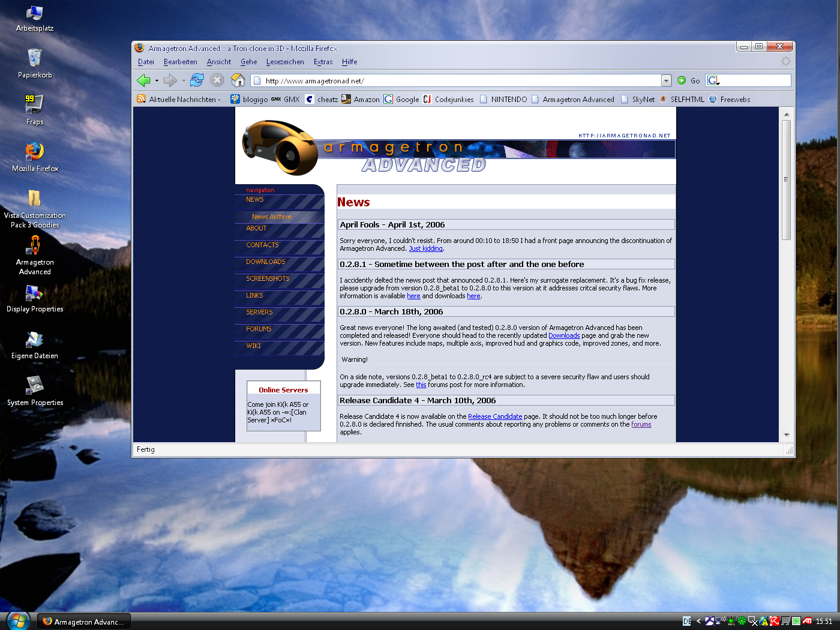840x630 pixels.
Task: Open the Fraps desktop icon
Action: click(x=34, y=104)
